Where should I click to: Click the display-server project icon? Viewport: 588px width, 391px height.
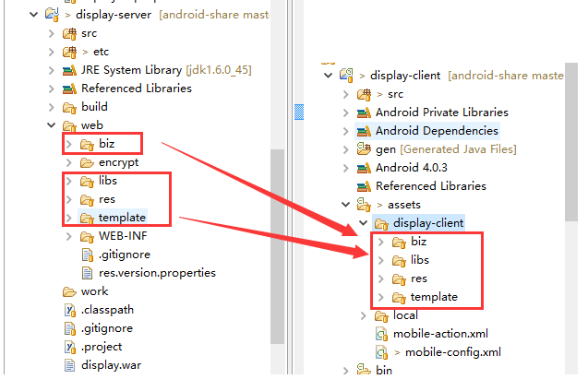[52, 15]
